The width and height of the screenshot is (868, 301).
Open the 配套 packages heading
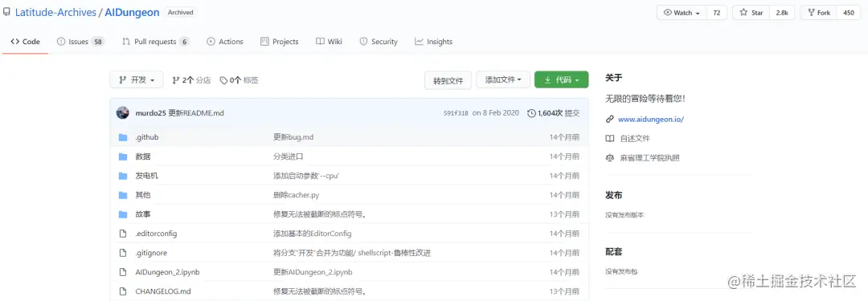(613, 252)
